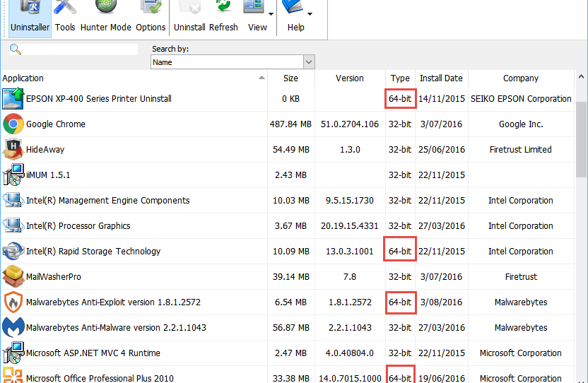This screenshot has height=383, width=588.
Task: Refresh the application list
Action: tap(223, 17)
